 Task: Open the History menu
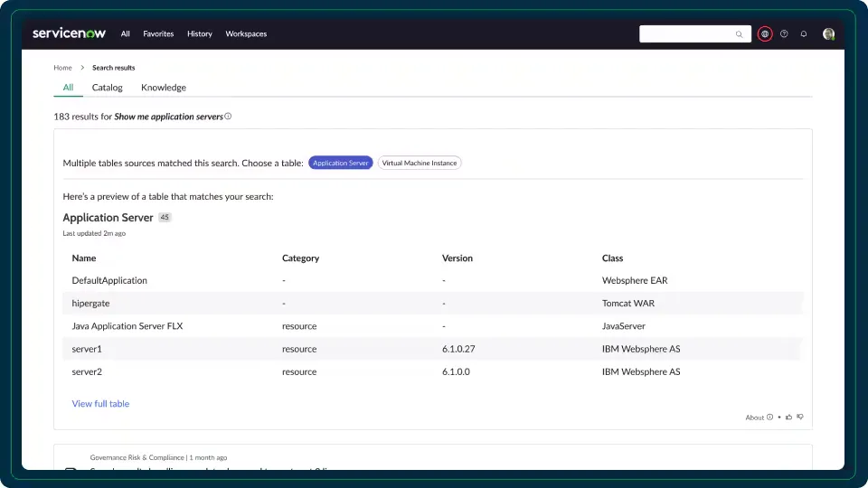tap(200, 34)
